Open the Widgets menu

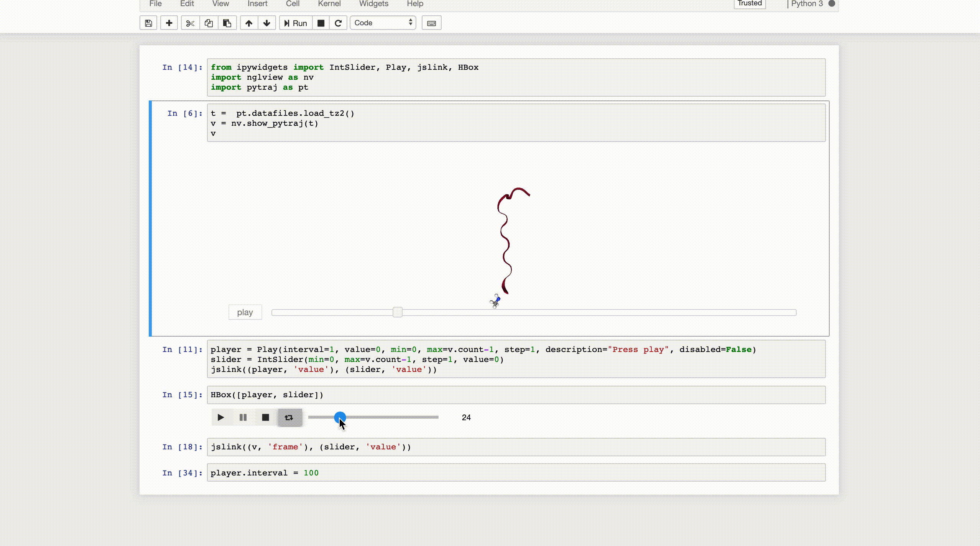(x=373, y=4)
